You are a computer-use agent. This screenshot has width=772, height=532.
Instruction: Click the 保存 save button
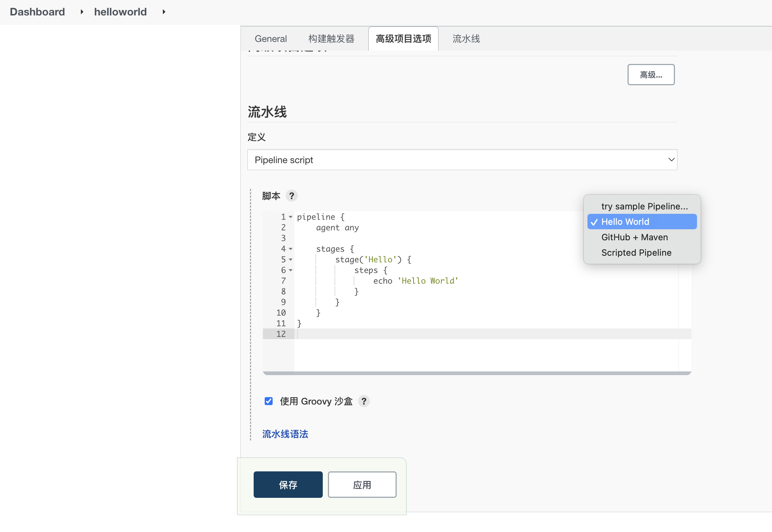pyautogui.click(x=288, y=485)
